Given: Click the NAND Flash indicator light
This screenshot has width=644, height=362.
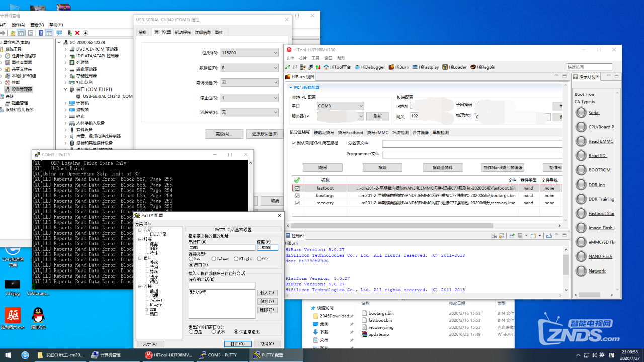Looking at the screenshot, I should [581, 256].
